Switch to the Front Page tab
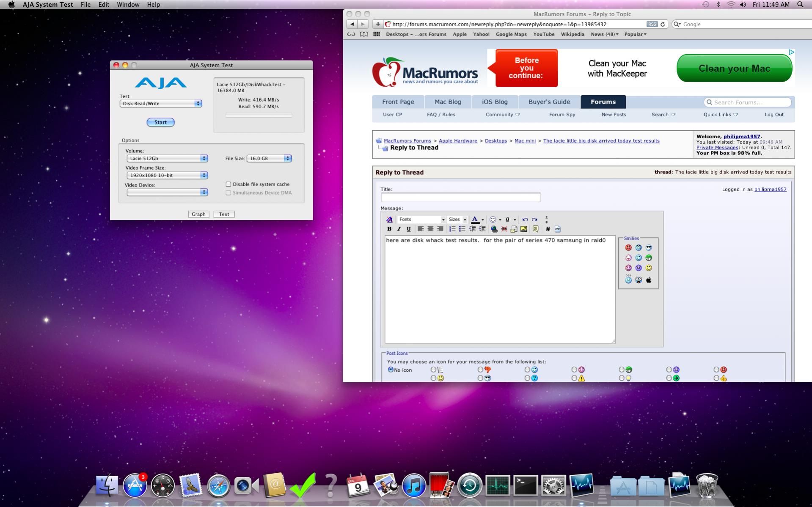 pos(398,102)
